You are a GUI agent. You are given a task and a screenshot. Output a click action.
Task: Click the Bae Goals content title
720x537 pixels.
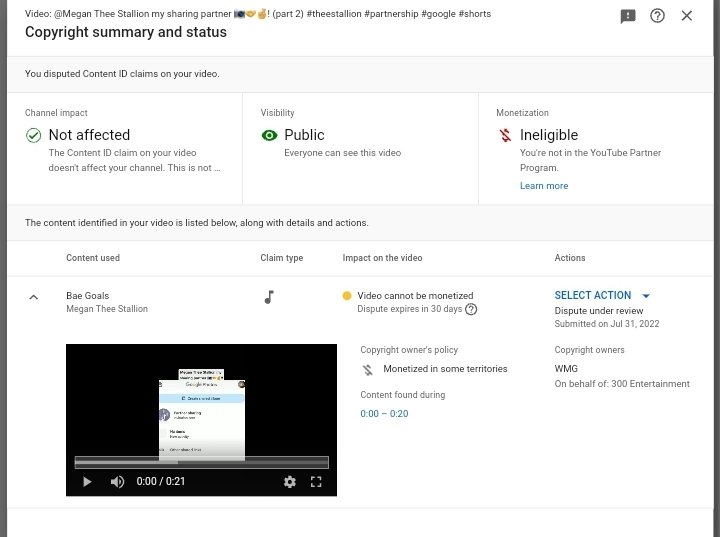[x=88, y=295]
